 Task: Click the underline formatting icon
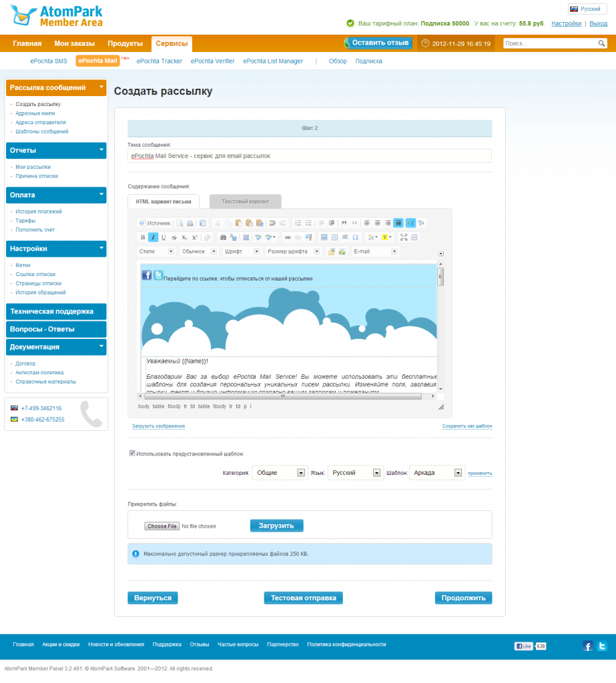(x=164, y=237)
